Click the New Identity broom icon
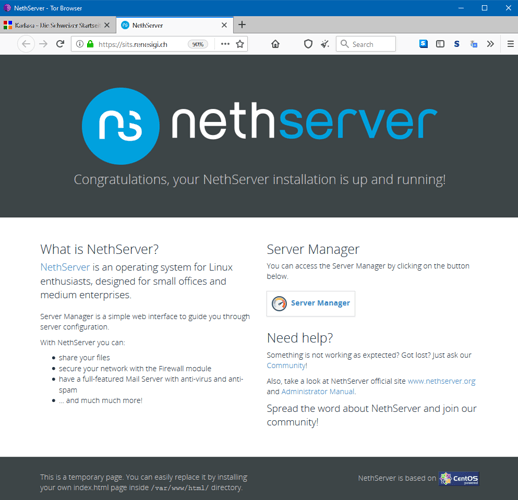 pyautogui.click(x=325, y=44)
